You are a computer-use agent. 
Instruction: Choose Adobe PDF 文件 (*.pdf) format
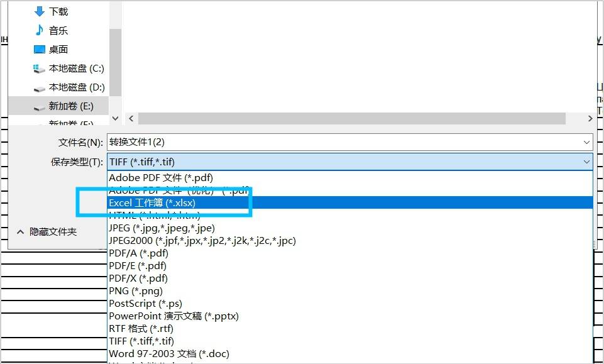[x=349, y=177]
